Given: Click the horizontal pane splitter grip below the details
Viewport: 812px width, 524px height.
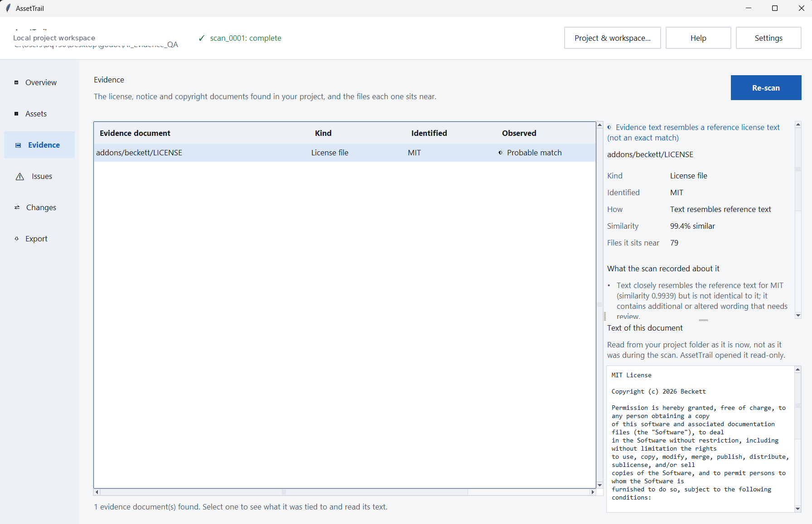Looking at the screenshot, I should [x=703, y=320].
